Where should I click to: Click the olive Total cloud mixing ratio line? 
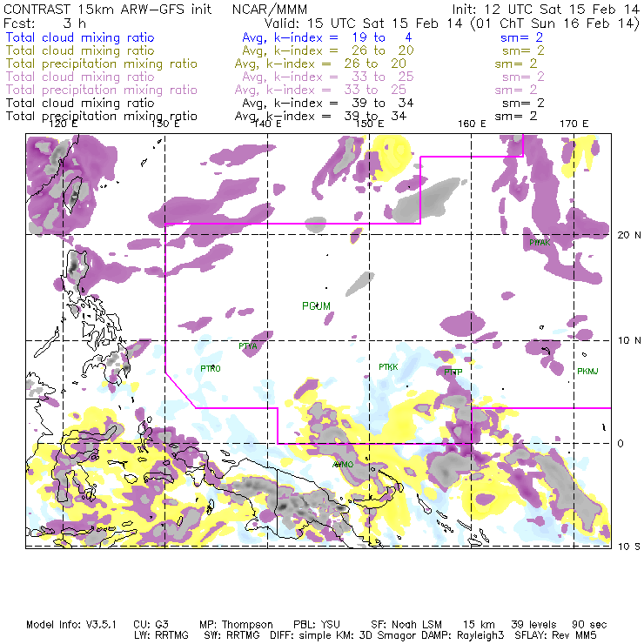(80, 51)
